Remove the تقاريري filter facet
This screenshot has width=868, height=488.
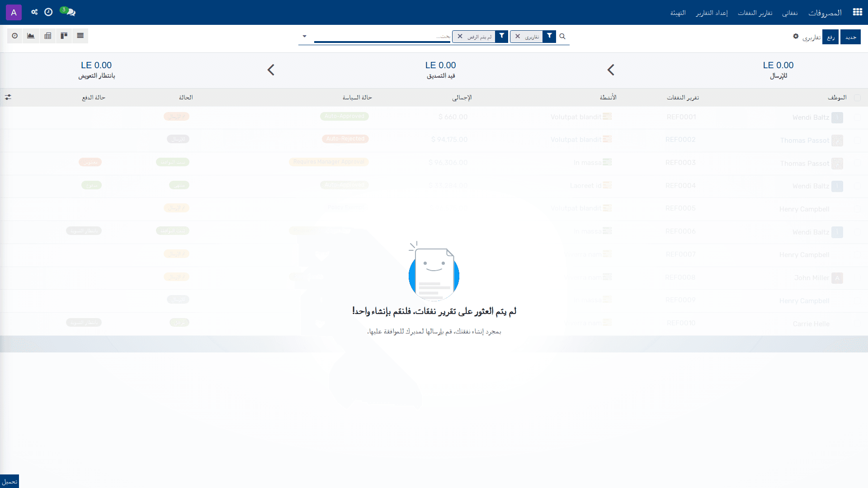pyautogui.click(x=518, y=37)
